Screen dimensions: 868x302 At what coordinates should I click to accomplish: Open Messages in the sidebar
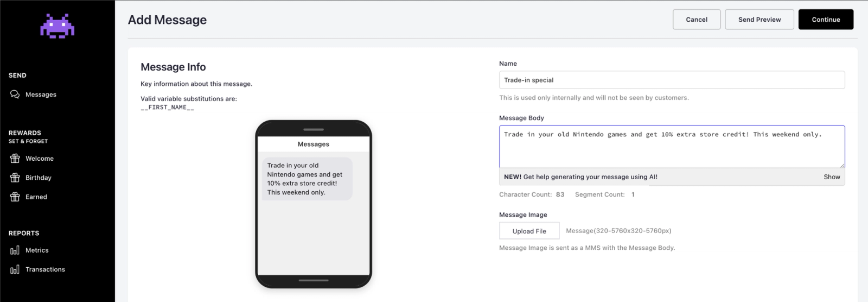(41, 95)
